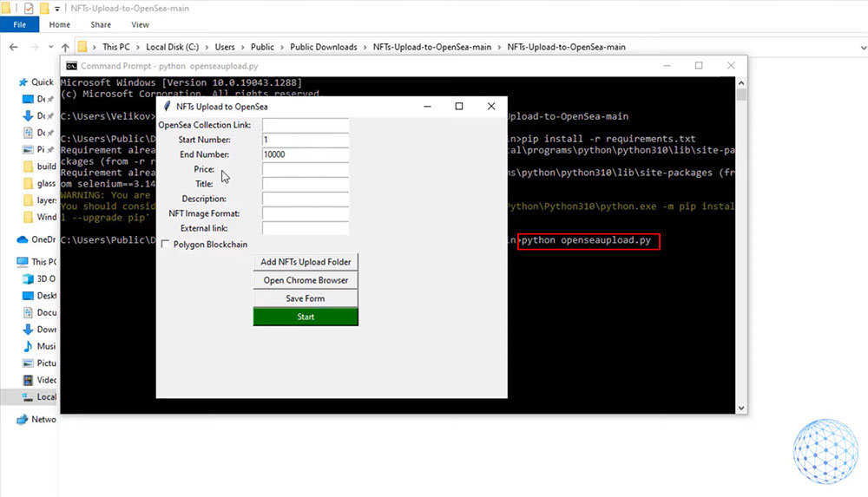Viewport: 868px width, 497px height.
Task: Select Local Disk in navigation pane
Action: (x=39, y=397)
